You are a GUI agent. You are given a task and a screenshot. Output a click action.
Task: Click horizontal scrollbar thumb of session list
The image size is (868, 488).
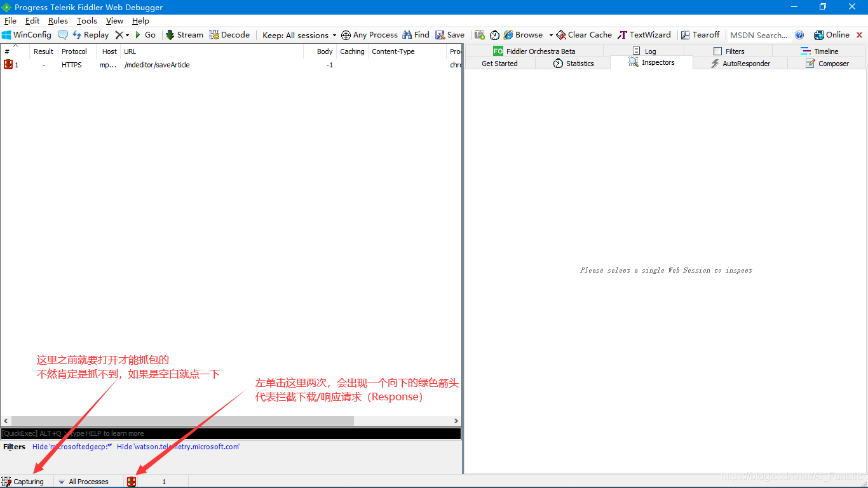click(x=182, y=421)
